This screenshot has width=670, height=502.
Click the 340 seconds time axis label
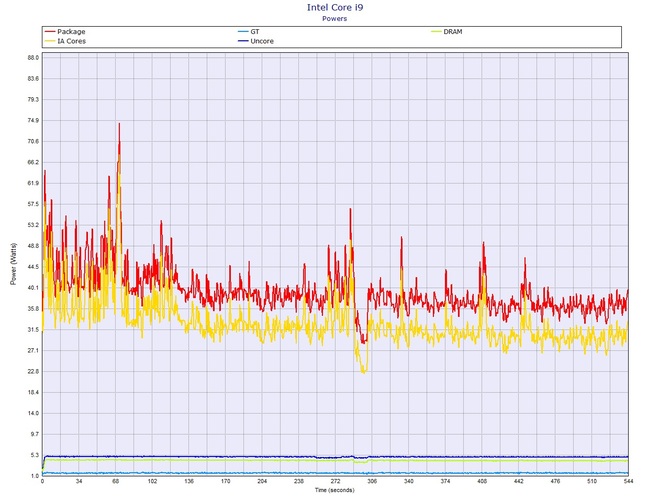pos(408,481)
